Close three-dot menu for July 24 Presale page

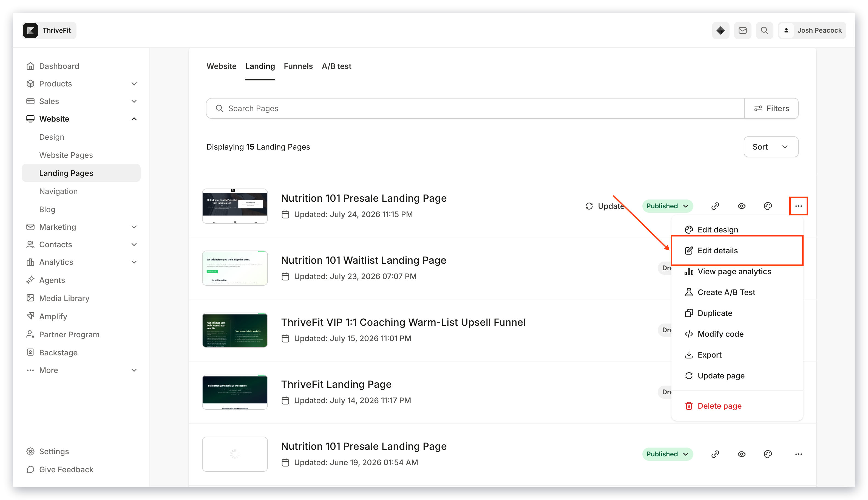coord(798,206)
